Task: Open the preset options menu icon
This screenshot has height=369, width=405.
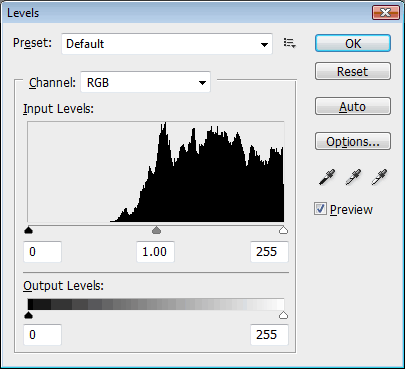Action: (x=289, y=43)
